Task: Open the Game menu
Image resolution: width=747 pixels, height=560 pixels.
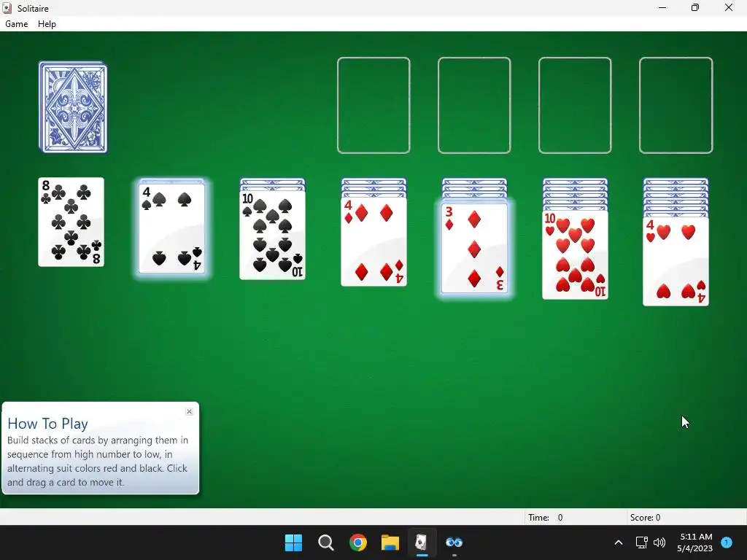Action: point(17,24)
